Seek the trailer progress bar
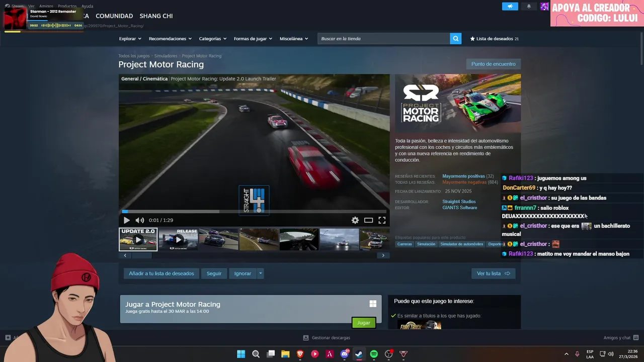 [x=254, y=212]
